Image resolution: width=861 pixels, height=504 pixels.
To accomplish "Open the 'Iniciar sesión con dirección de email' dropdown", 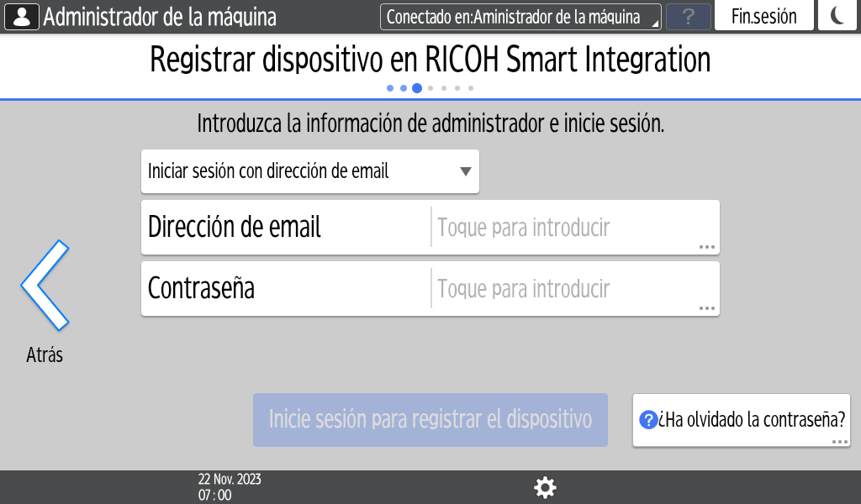I will [x=309, y=171].
